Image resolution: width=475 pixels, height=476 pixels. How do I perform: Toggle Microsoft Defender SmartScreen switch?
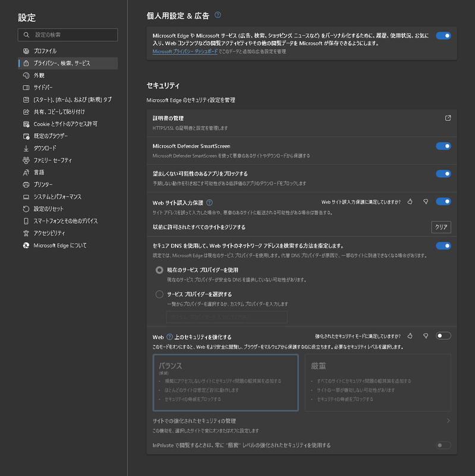click(x=443, y=146)
